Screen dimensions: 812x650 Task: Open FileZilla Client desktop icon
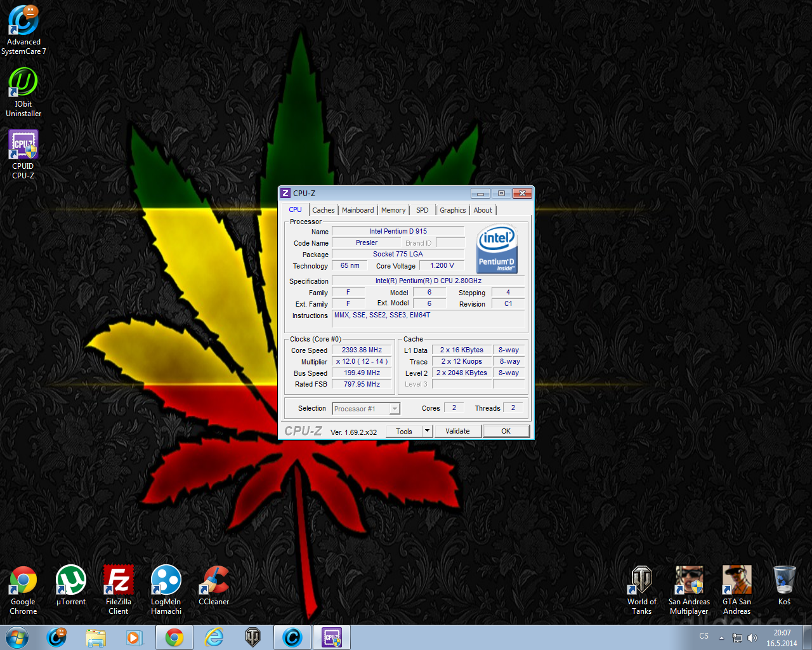119,590
